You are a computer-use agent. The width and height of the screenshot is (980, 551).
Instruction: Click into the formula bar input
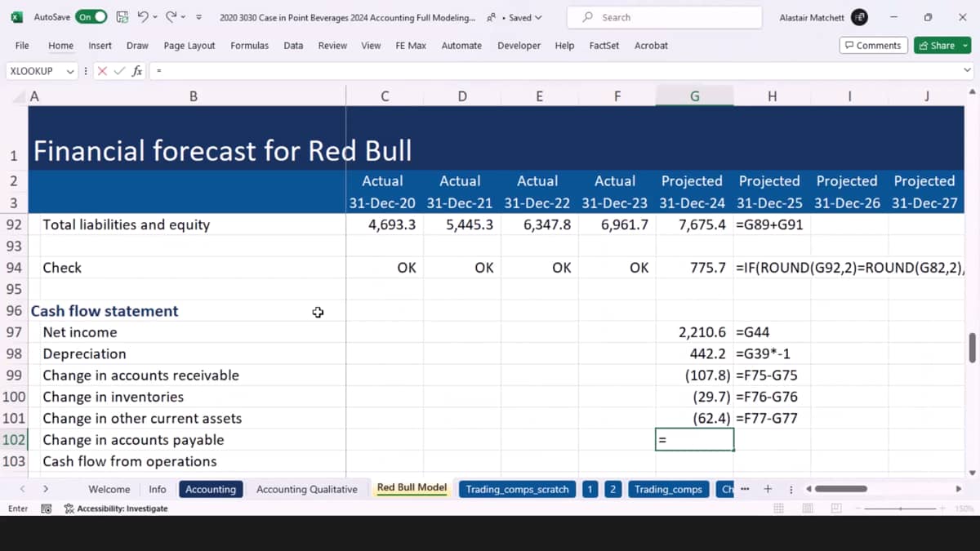pos(555,71)
